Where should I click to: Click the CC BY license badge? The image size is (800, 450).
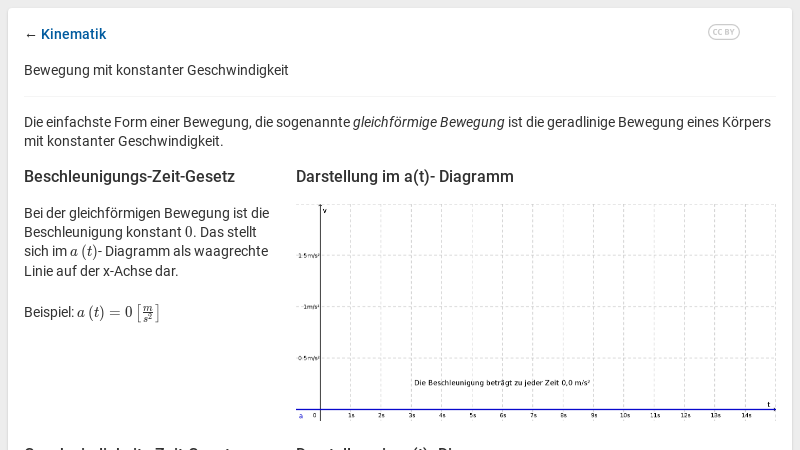723,32
